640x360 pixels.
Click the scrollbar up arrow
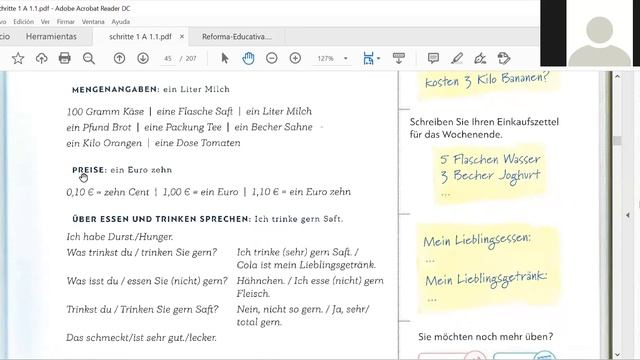[618, 76]
